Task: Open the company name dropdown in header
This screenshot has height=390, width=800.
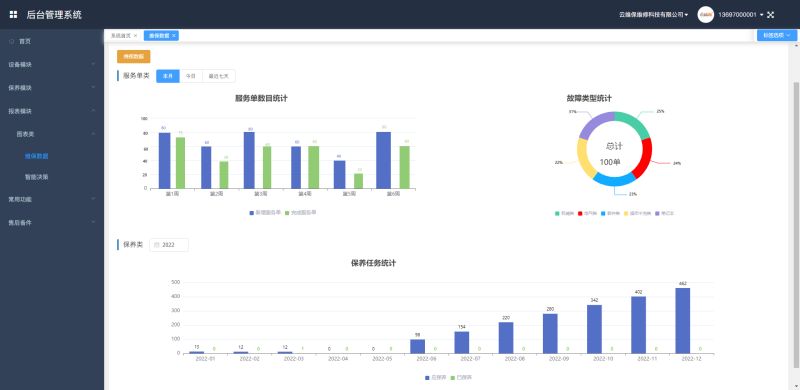Action: pos(654,15)
